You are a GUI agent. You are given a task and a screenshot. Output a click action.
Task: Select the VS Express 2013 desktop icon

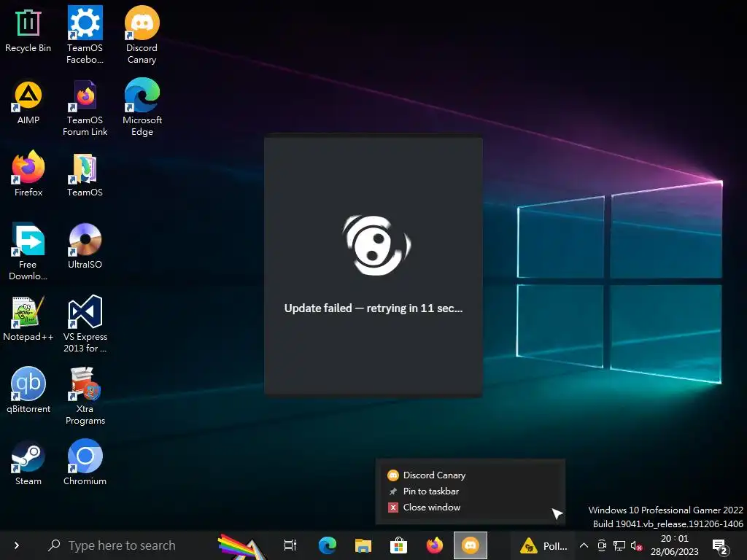click(85, 324)
